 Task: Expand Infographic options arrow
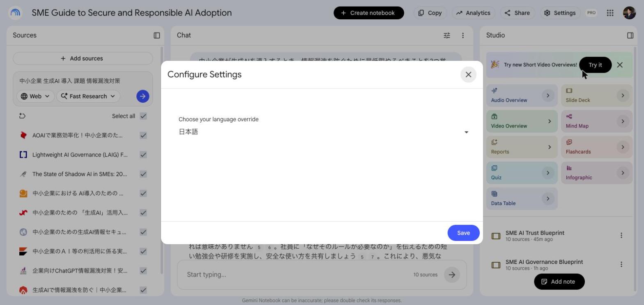click(x=623, y=173)
